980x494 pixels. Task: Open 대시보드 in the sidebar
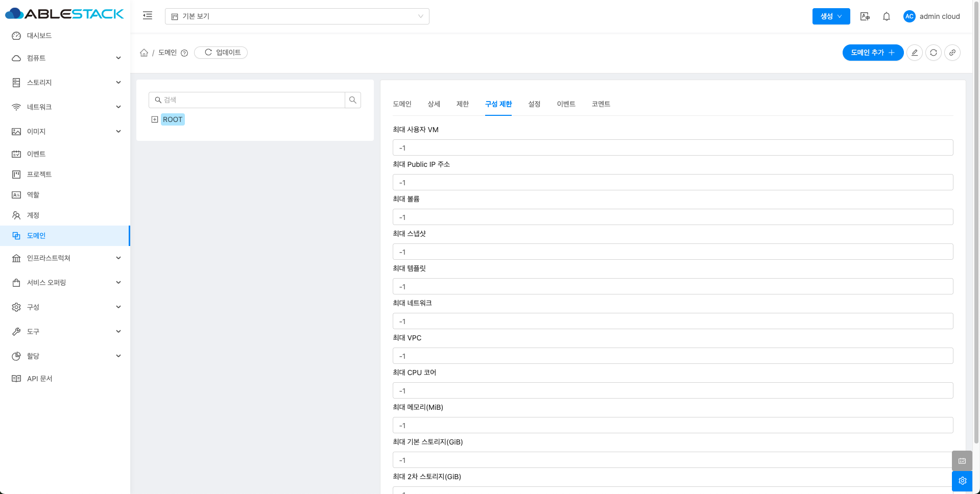pos(39,36)
